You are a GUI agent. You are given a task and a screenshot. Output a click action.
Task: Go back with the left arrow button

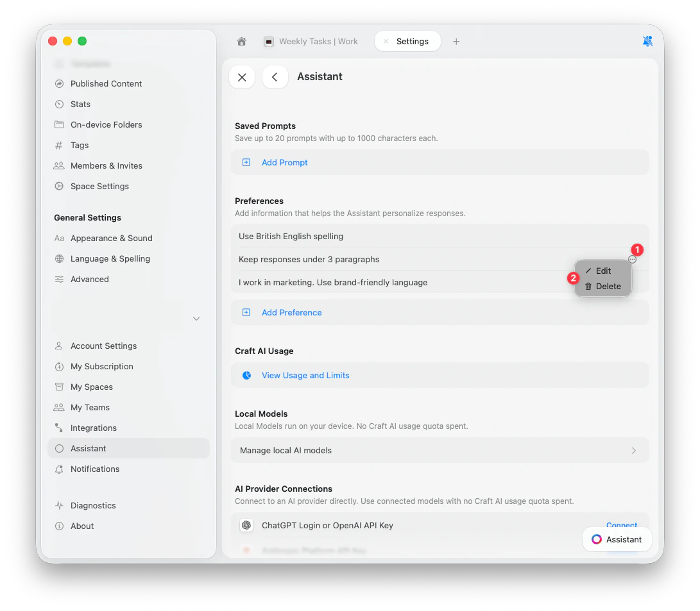coord(275,77)
